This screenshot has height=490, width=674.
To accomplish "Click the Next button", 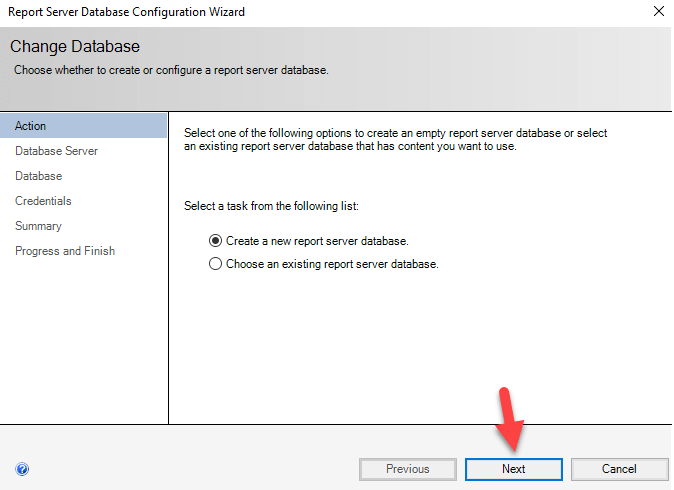I will [514, 469].
